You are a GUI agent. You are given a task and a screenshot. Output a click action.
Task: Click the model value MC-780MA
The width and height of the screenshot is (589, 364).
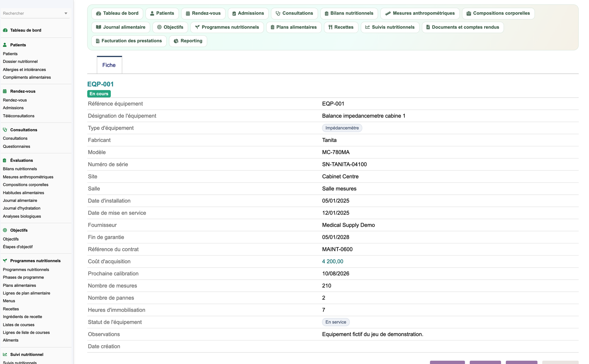(336, 152)
